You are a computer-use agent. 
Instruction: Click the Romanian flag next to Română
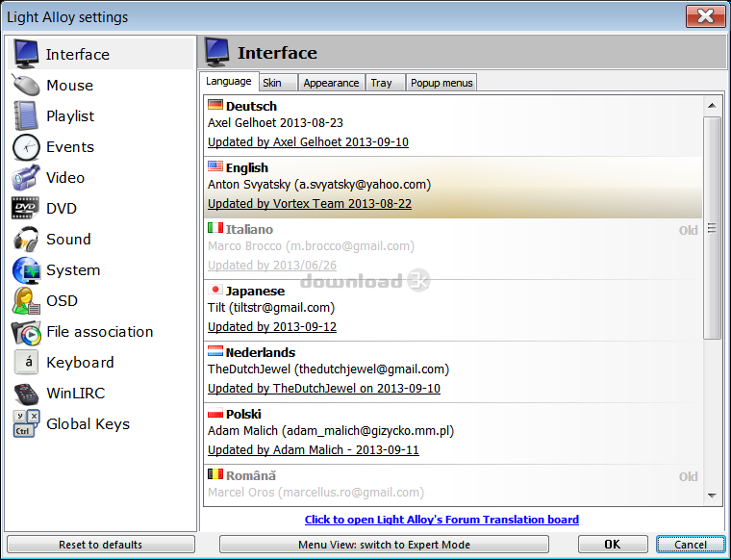215,474
